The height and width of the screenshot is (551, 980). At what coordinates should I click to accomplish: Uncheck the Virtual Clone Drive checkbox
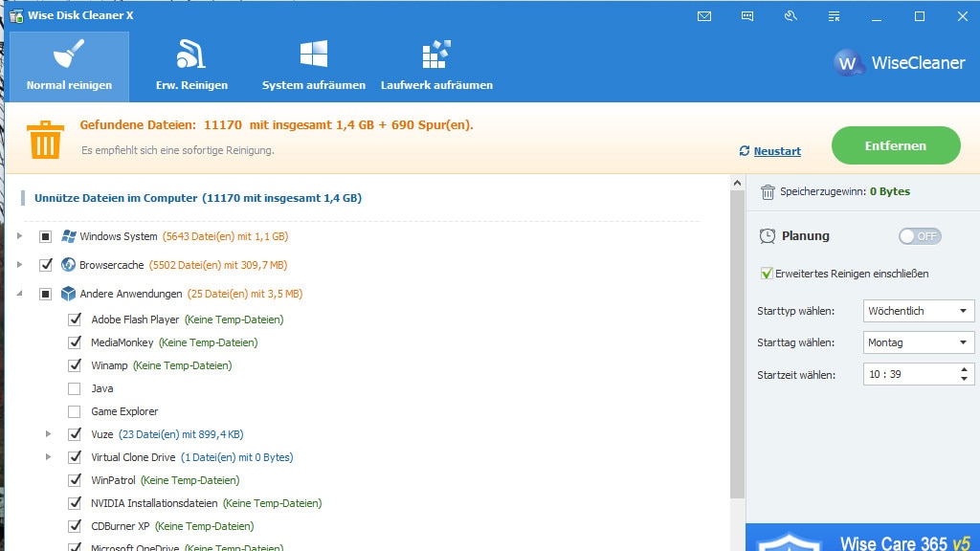[75, 457]
